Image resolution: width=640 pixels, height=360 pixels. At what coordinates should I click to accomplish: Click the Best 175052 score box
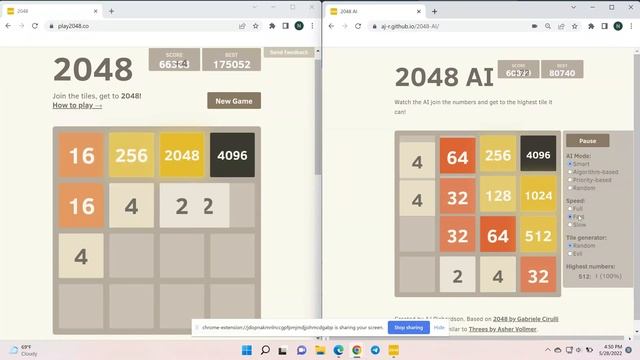click(231, 60)
